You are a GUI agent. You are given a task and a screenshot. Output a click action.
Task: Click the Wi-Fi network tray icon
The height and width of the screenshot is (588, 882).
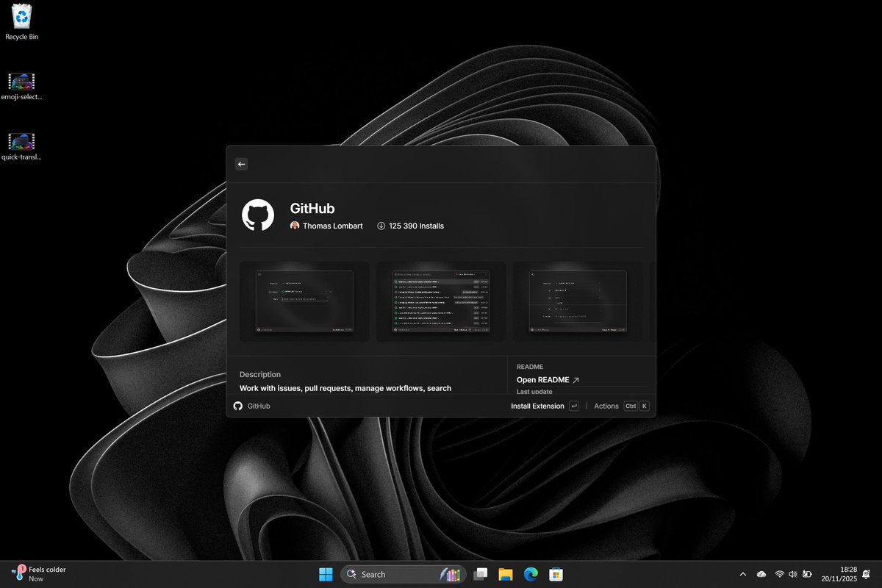(x=779, y=574)
